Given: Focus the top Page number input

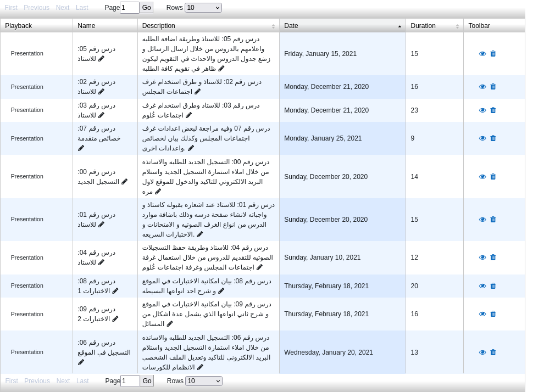Looking at the screenshot, I should coord(130,8).
